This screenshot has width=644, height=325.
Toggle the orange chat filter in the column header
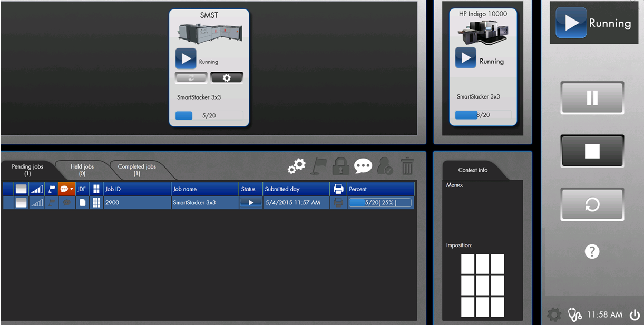[65, 189]
